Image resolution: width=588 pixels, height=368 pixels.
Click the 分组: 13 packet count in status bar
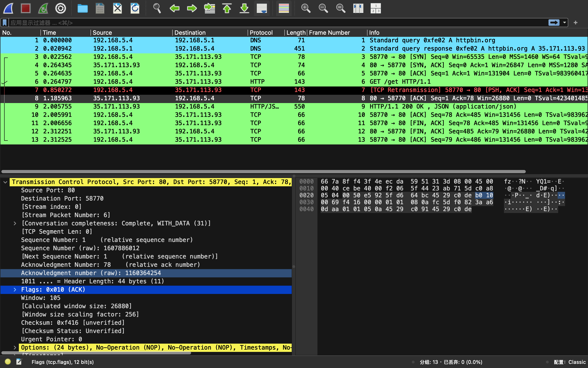(x=429, y=362)
